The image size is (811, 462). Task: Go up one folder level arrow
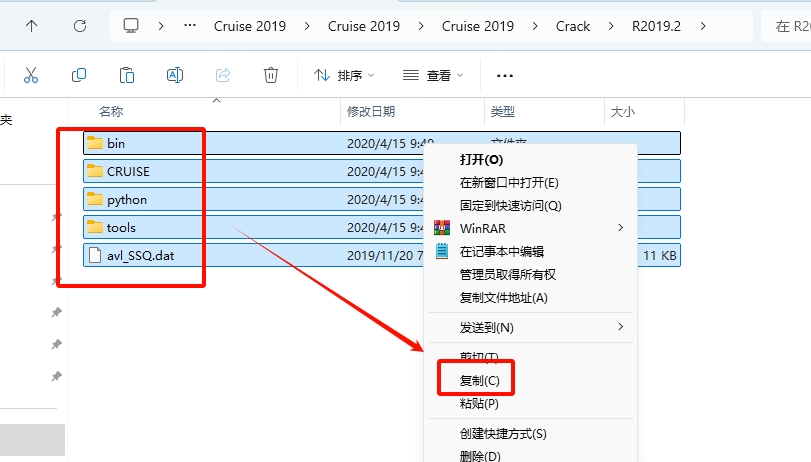(32, 26)
